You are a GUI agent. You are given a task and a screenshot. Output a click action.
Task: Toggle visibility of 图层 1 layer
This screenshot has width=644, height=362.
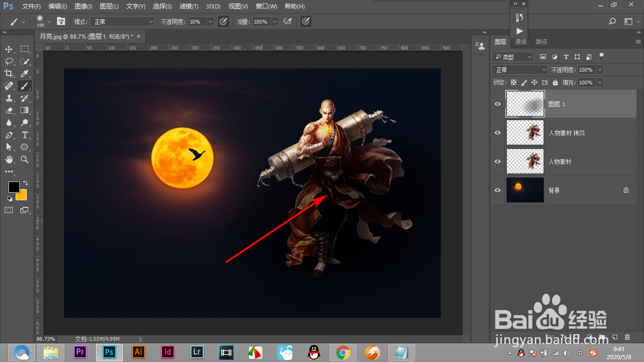click(497, 104)
